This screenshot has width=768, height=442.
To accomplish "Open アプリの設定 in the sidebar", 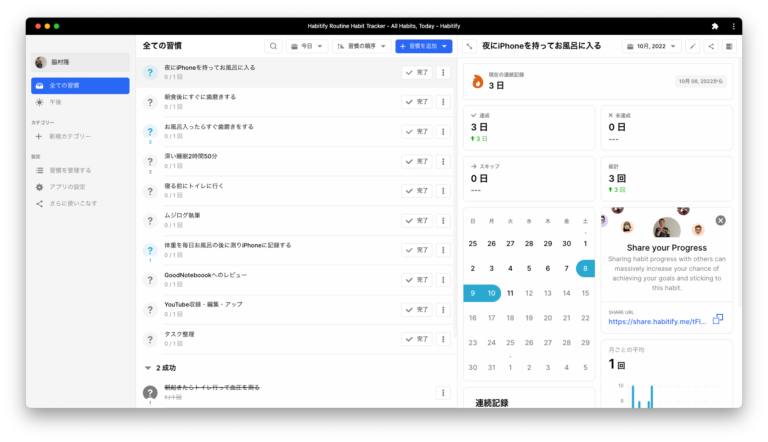I will (x=68, y=187).
